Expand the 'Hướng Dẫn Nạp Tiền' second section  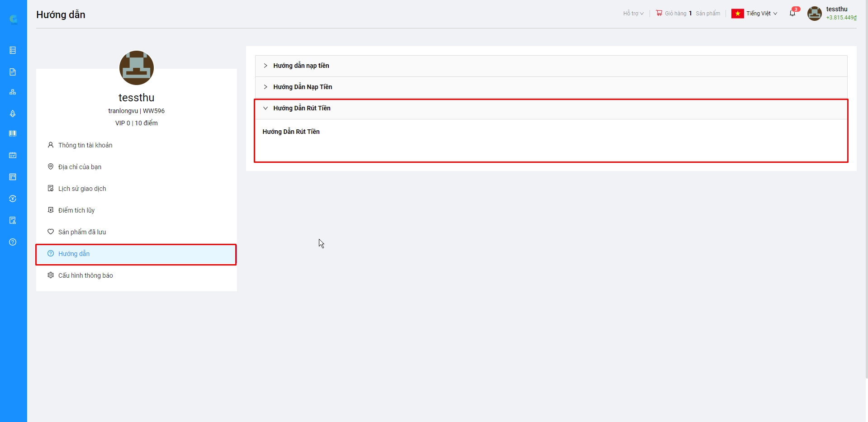302,87
